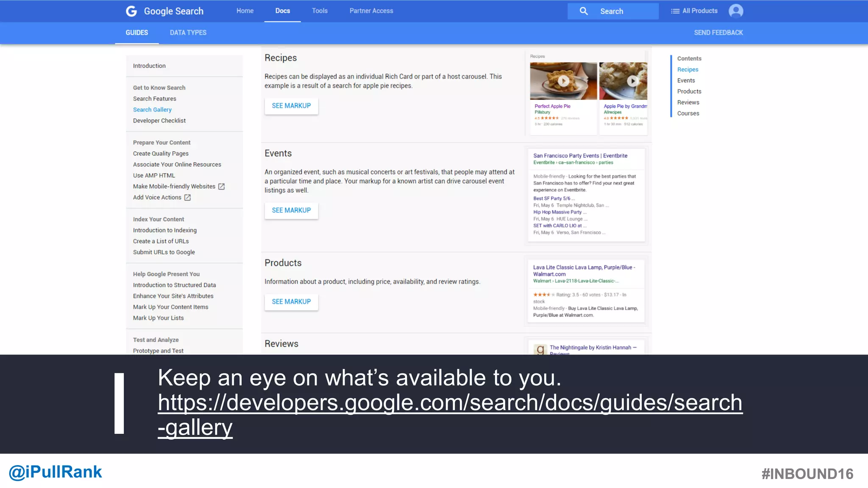Jump to Events in Contents

click(686, 80)
